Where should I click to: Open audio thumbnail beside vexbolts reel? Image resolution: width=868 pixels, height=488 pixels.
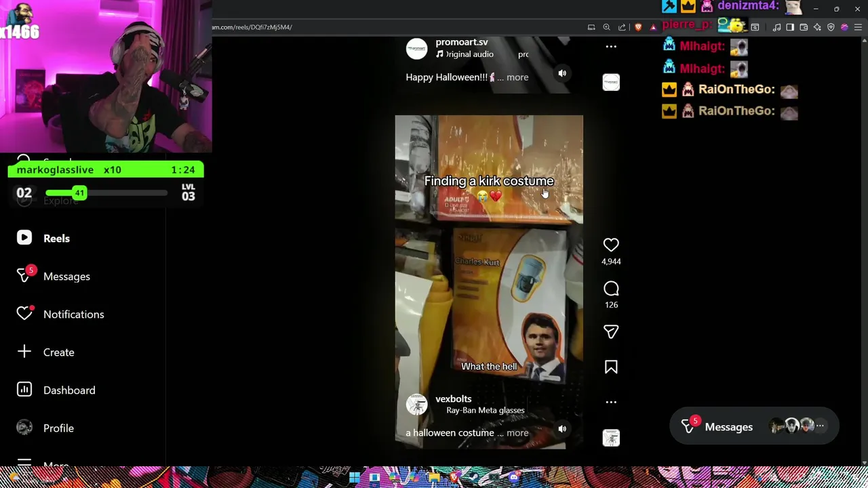click(x=611, y=438)
